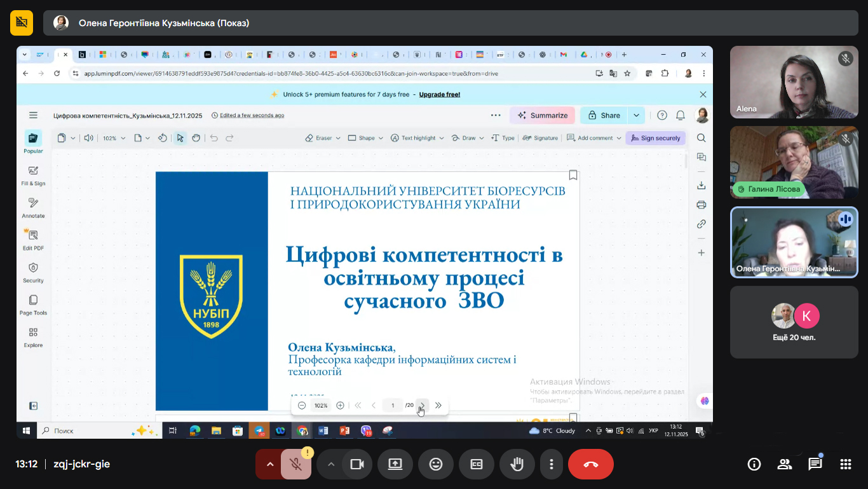Open meeting details info icon
This screenshot has width=868, height=489.
tap(754, 464)
